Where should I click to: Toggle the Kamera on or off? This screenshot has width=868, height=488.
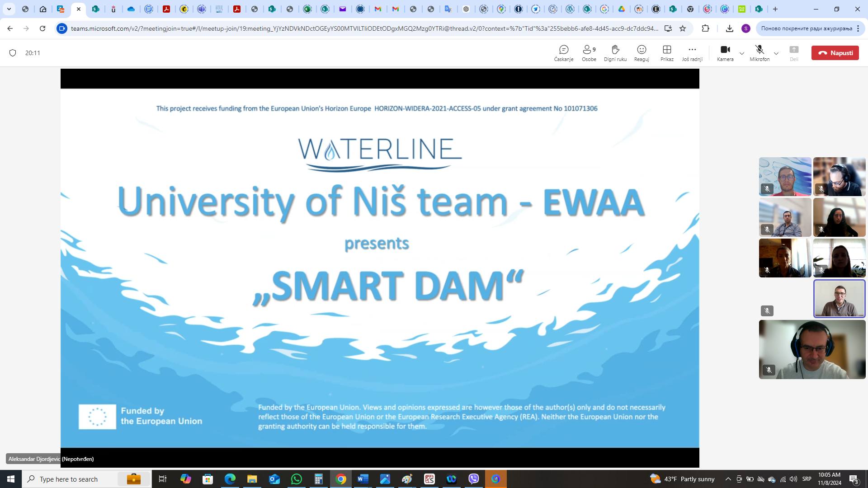point(725,53)
